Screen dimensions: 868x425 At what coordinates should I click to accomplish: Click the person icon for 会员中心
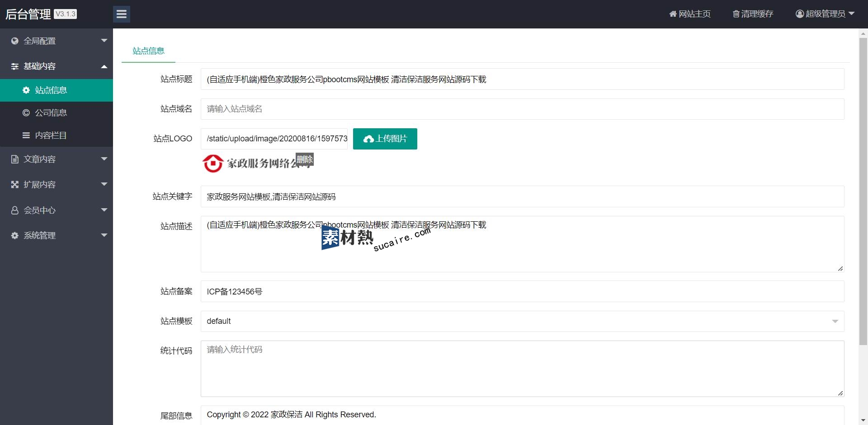(15, 210)
